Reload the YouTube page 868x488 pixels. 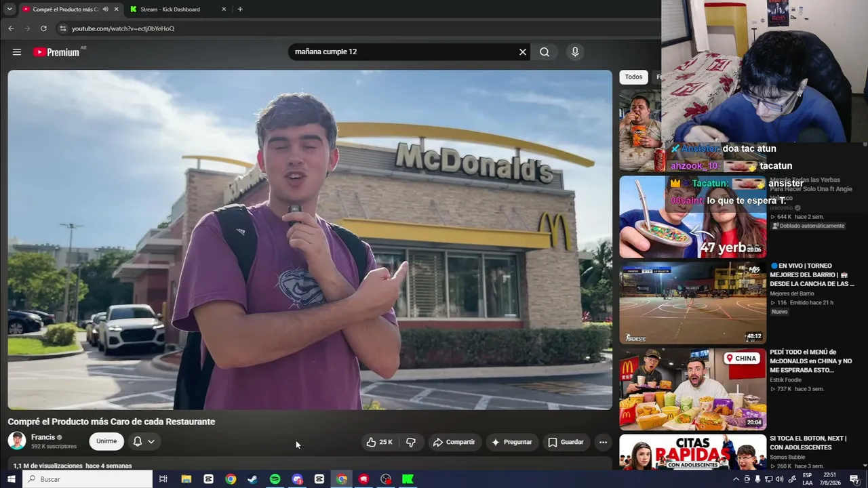coord(43,28)
